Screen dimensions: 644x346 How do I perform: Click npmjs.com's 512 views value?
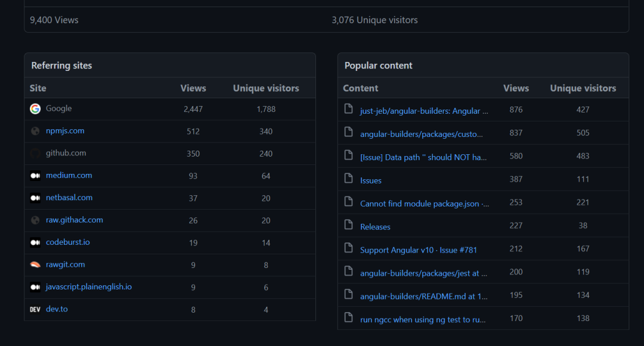[x=193, y=132]
